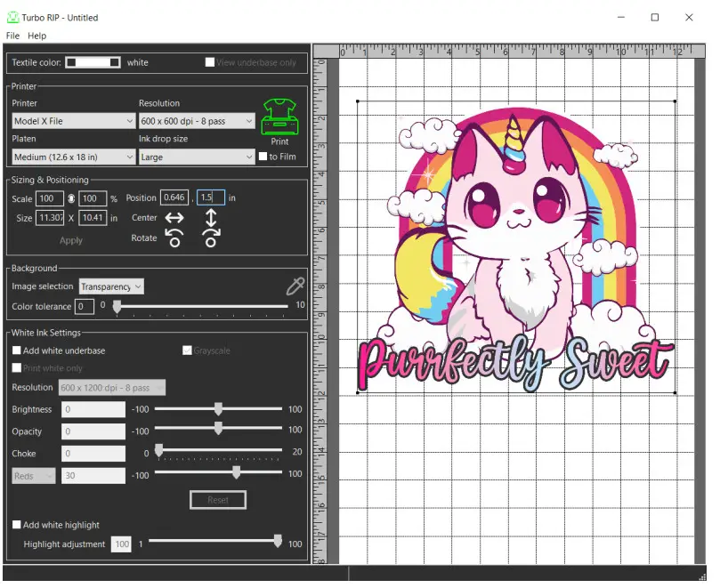Click the Highlight adjustment value field
720x588 pixels.
pyautogui.click(x=121, y=544)
